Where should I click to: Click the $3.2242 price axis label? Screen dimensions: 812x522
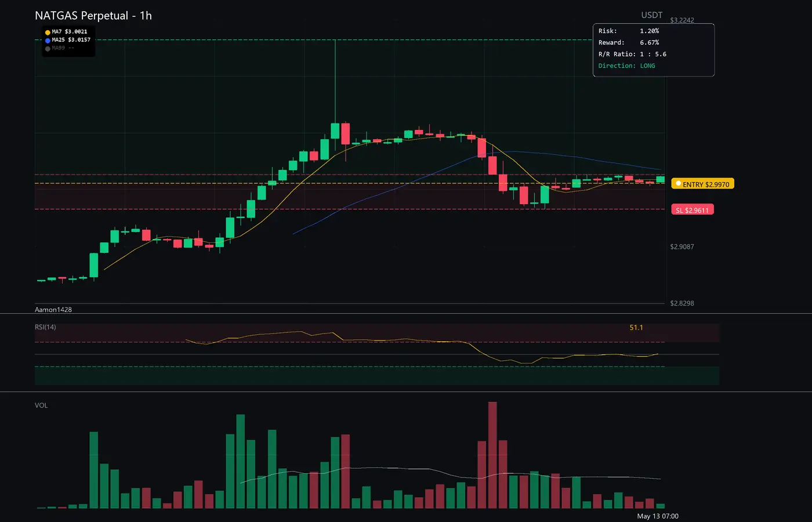click(682, 20)
